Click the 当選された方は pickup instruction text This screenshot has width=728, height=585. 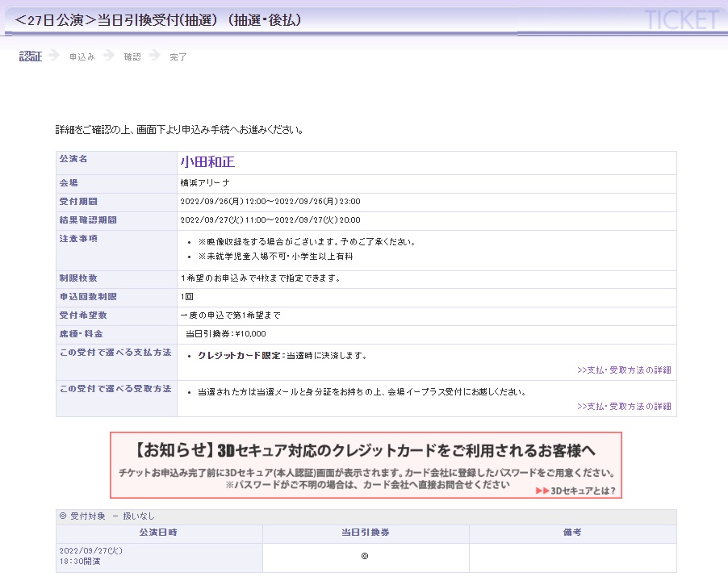pyautogui.click(x=362, y=392)
